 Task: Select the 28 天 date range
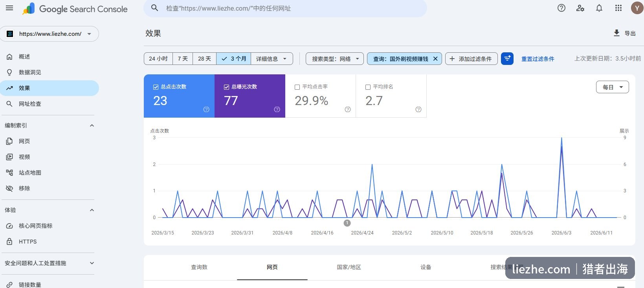[204, 59]
